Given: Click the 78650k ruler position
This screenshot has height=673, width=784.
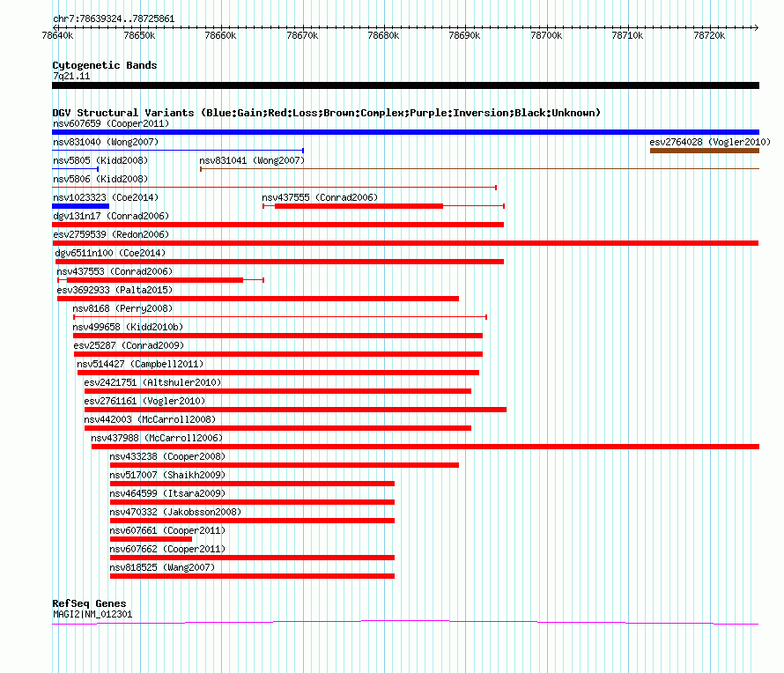Looking at the screenshot, I should 139,35.
